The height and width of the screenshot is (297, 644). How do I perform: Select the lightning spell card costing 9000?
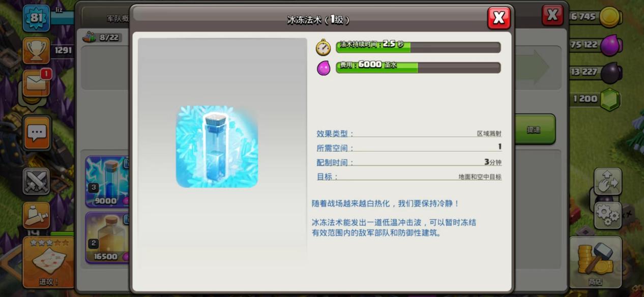click(x=107, y=182)
